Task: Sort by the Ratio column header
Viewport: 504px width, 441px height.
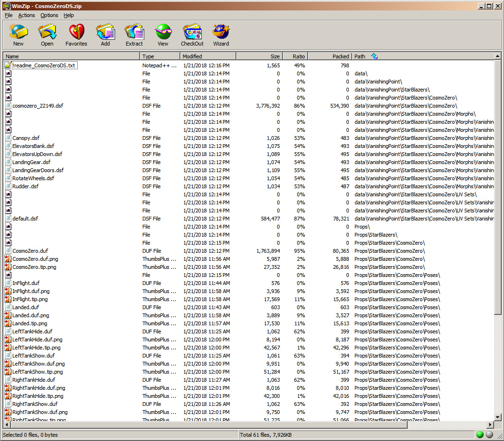Action: [295, 56]
